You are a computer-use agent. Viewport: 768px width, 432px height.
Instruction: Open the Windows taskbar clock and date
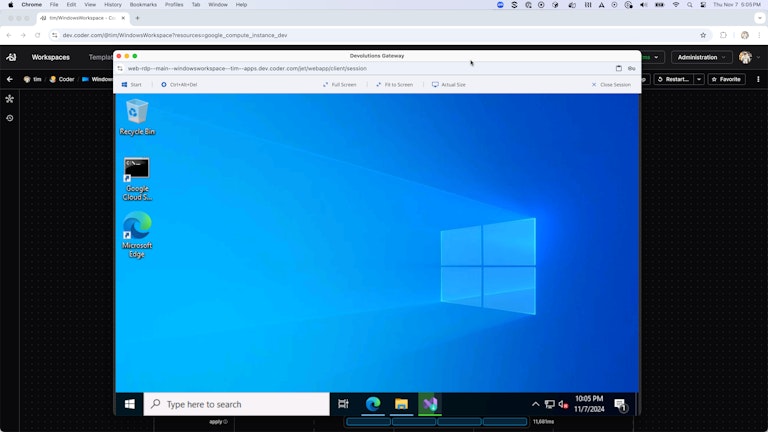click(589, 404)
